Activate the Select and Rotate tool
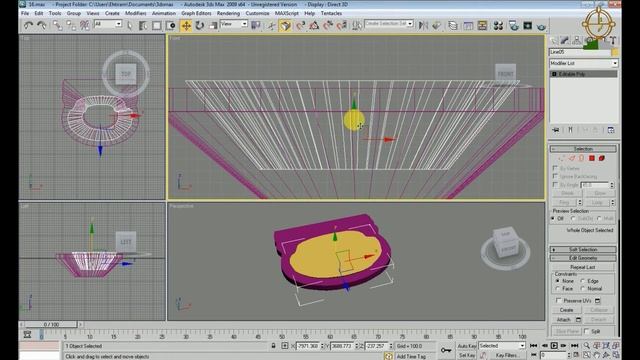Screen dimensions: 640x360 point(200,26)
